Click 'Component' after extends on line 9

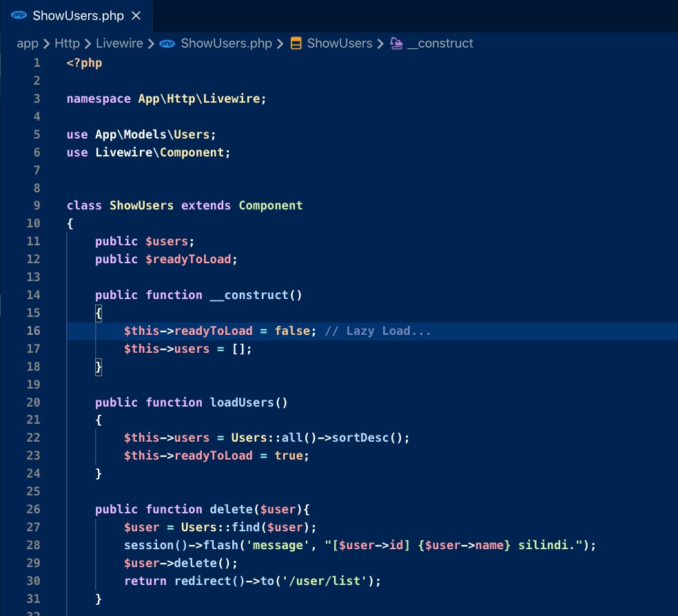point(271,206)
